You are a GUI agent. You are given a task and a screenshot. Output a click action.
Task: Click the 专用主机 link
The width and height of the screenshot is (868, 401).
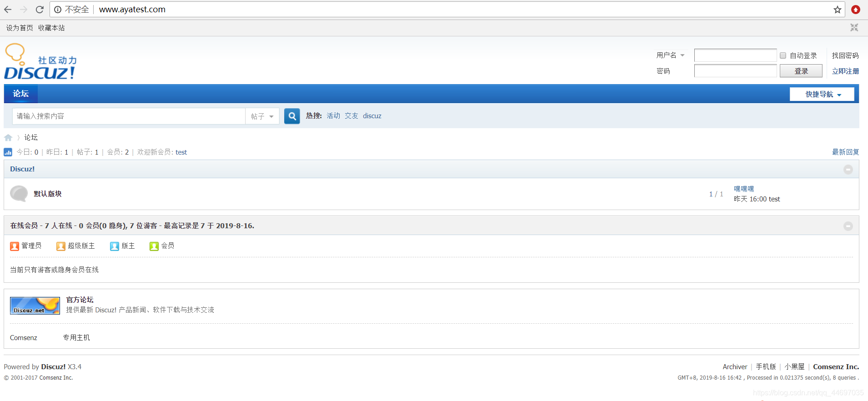[76, 337]
